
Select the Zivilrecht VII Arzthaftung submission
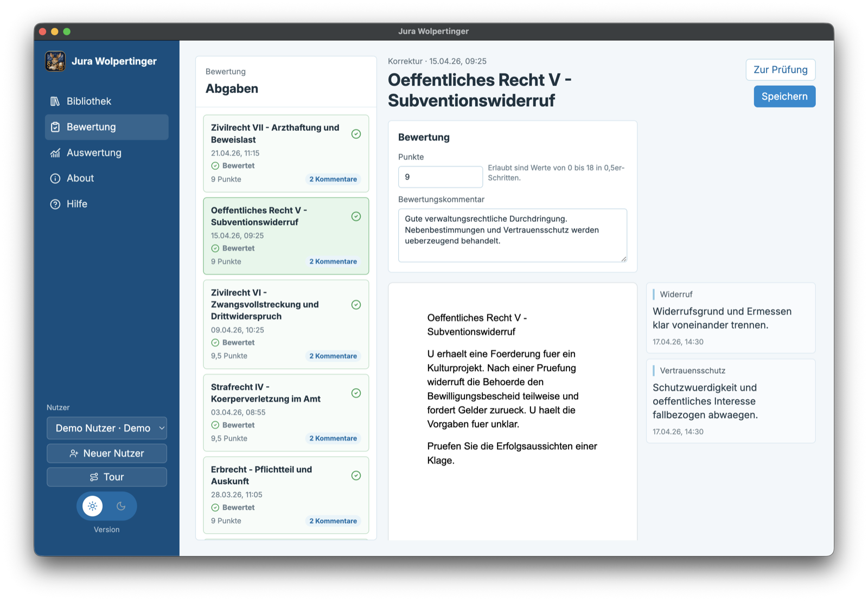coord(286,154)
